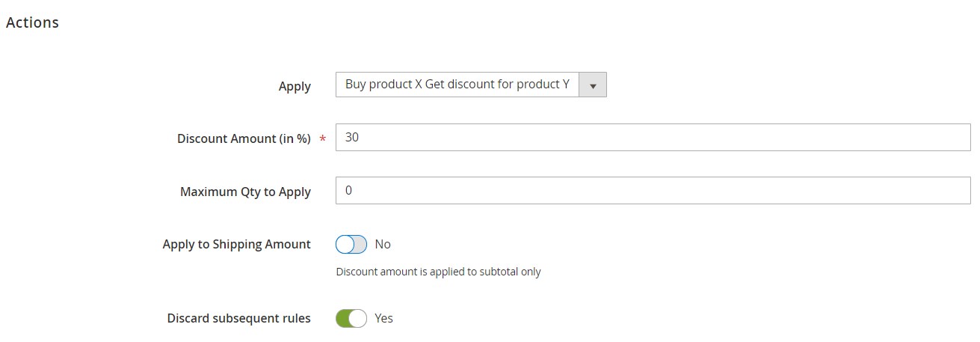Click the "No" state label for Shipping Amount
This screenshot has width=980, height=342.
tap(383, 245)
